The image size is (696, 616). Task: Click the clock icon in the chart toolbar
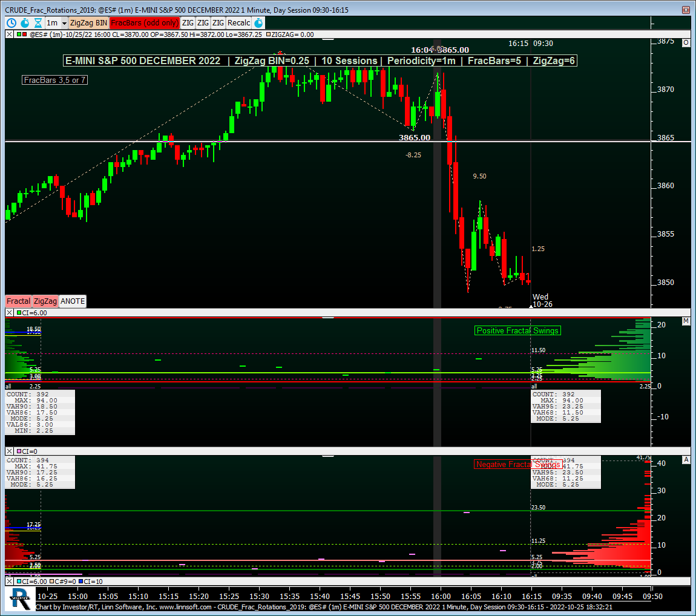tap(11, 23)
